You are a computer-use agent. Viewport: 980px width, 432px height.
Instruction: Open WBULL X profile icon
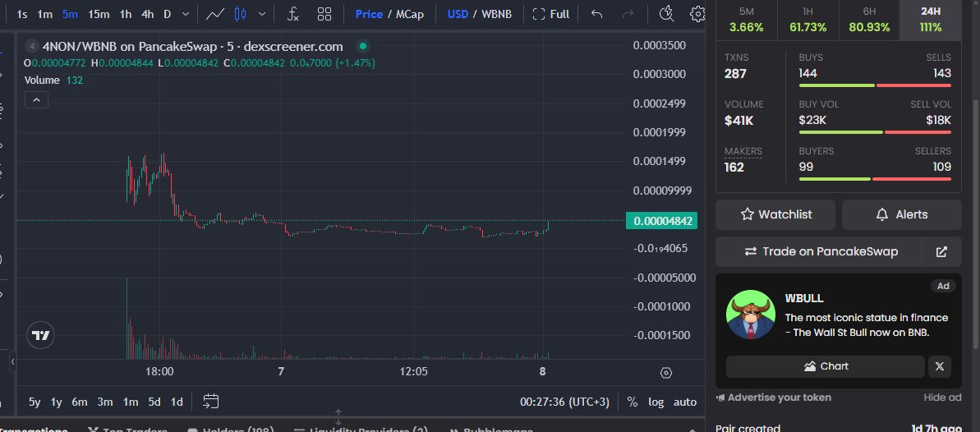point(940,366)
